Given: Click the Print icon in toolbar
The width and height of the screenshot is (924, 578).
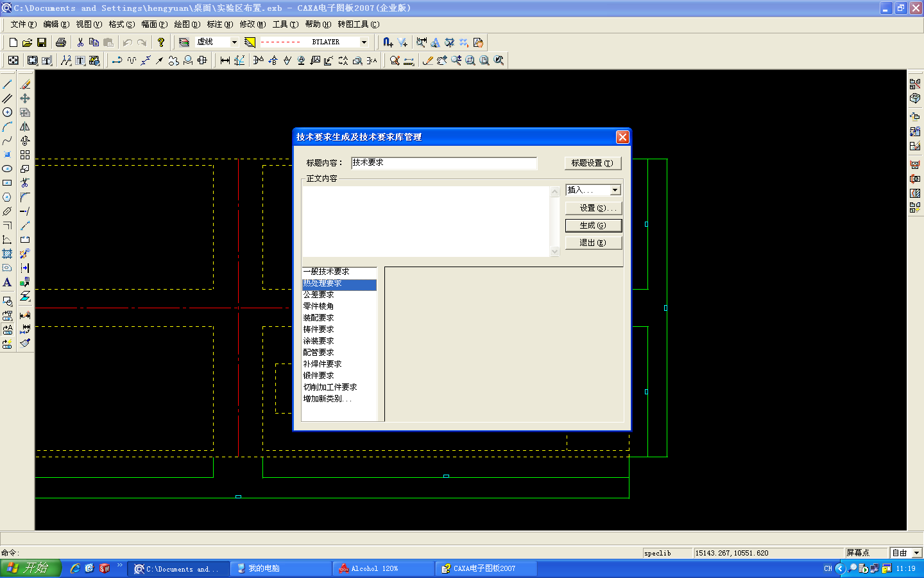Looking at the screenshot, I should [61, 42].
